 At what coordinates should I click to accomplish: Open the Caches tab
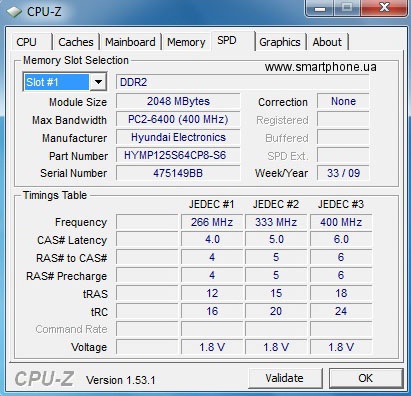(76, 42)
